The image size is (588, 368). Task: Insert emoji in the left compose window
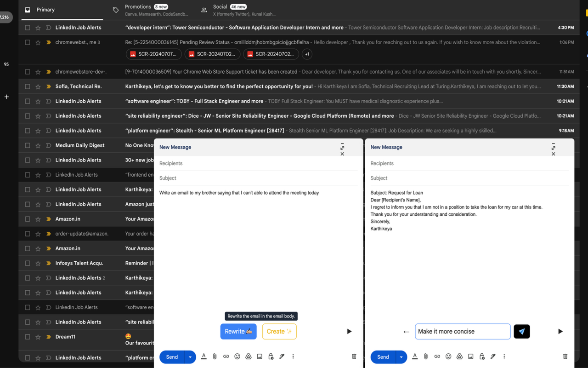pyautogui.click(x=237, y=356)
